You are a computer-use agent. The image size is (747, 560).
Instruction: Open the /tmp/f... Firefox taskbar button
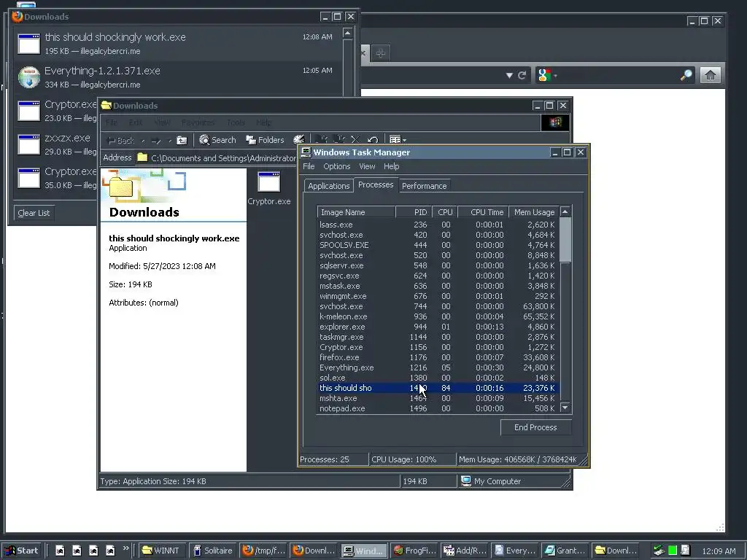263,551
